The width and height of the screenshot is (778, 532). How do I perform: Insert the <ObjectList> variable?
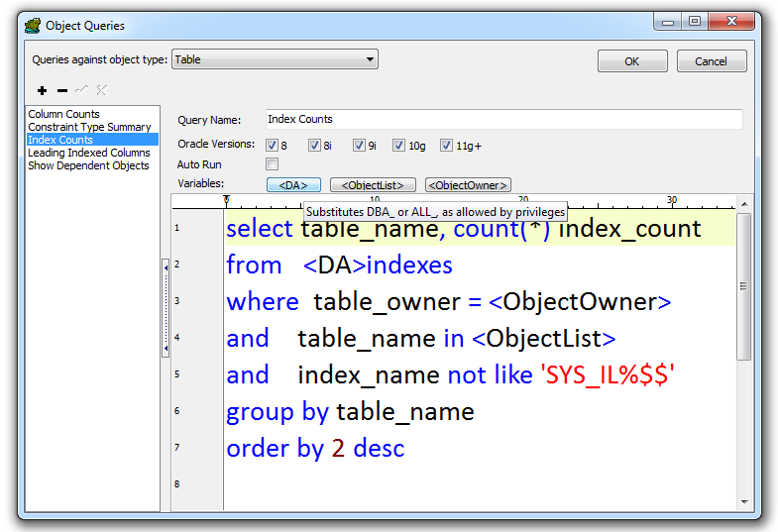click(373, 185)
